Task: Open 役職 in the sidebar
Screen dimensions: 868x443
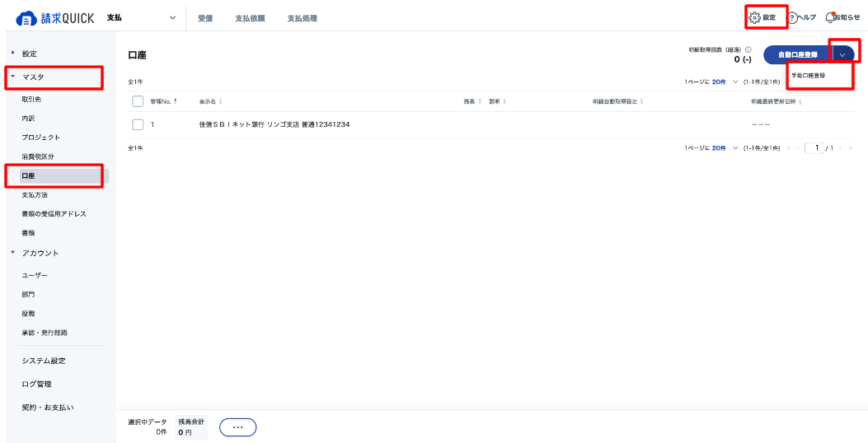Action: click(28, 313)
